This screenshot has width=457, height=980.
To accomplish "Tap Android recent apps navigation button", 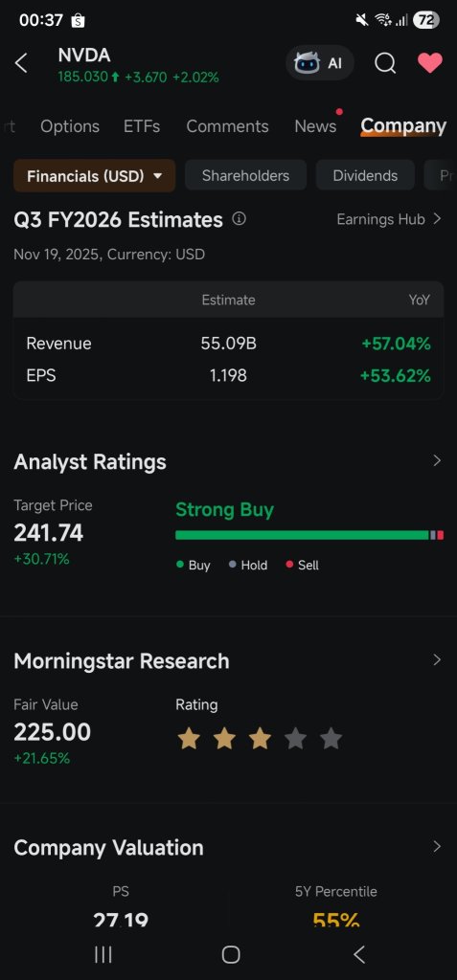I will (x=103, y=954).
